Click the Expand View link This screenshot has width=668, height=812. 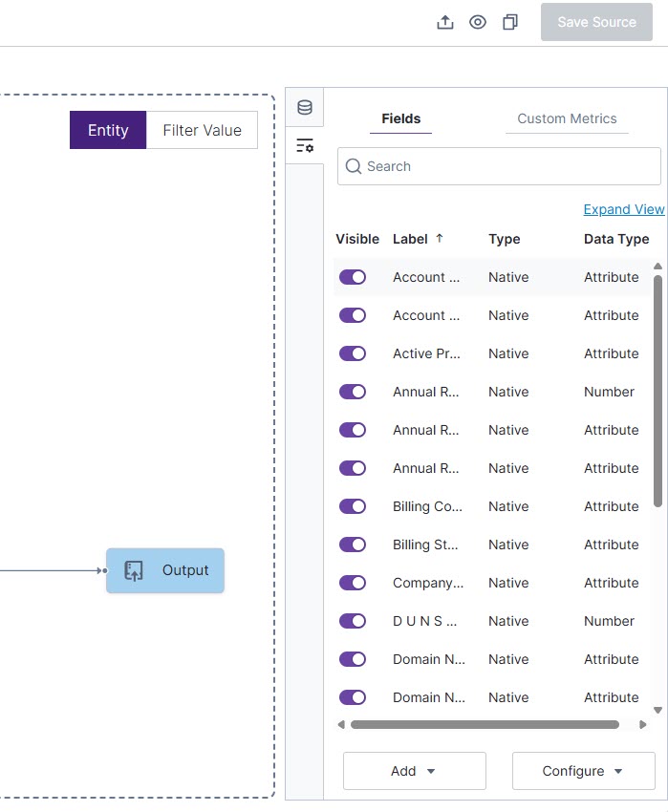click(x=623, y=209)
